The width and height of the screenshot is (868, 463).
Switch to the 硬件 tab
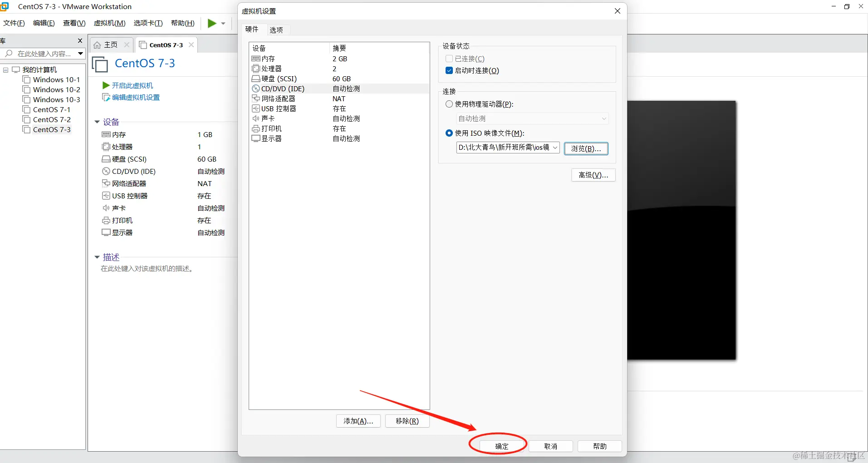(252, 29)
